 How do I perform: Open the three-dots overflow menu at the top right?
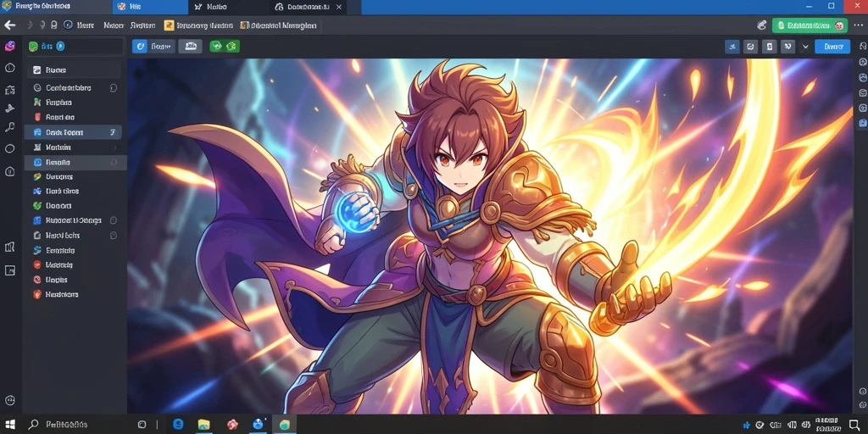tap(859, 25)
